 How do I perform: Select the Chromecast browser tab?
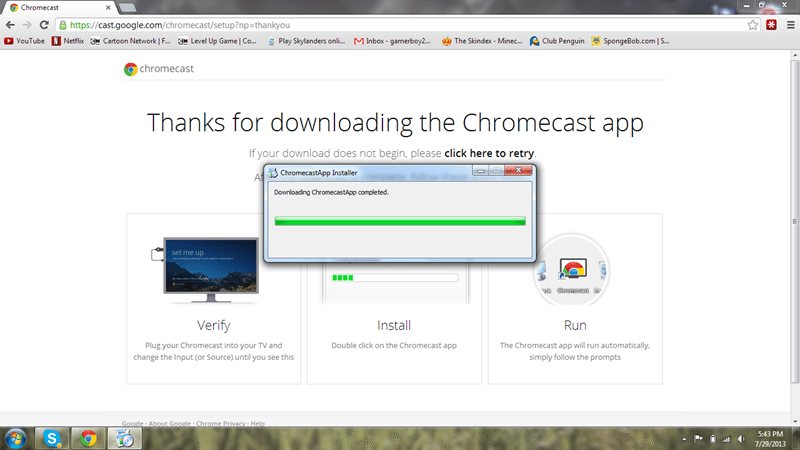(60, 8)
